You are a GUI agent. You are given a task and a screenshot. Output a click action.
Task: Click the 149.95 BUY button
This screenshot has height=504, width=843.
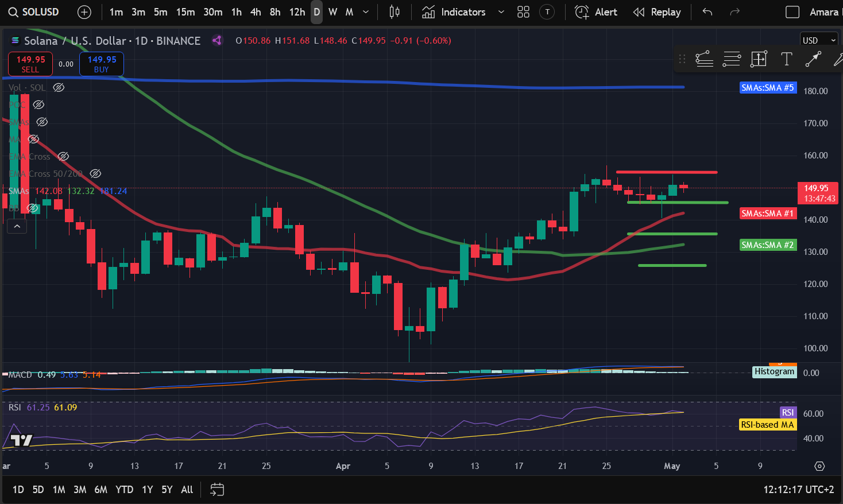click(102, 64)
